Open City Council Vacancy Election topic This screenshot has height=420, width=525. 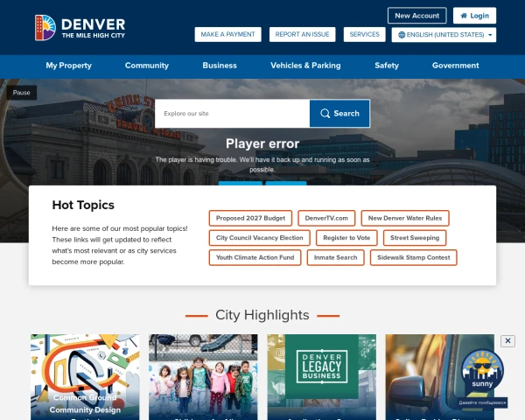click(x=260, y=238)
